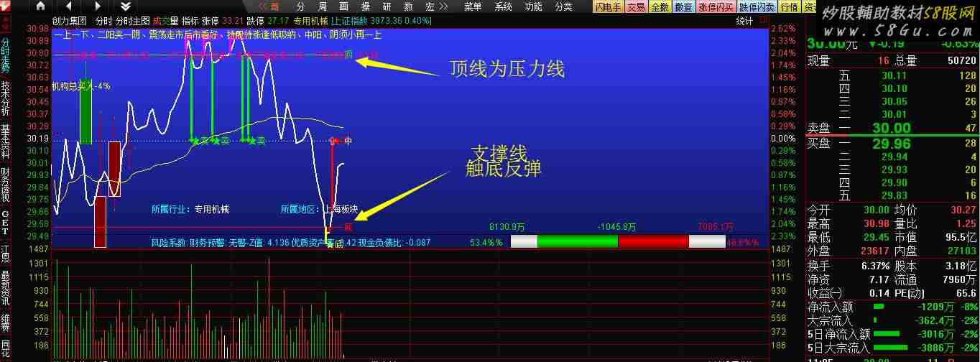Click the 跌停闪卖 button
Viewport: 980px width, 362px height.
pos(757,6)
